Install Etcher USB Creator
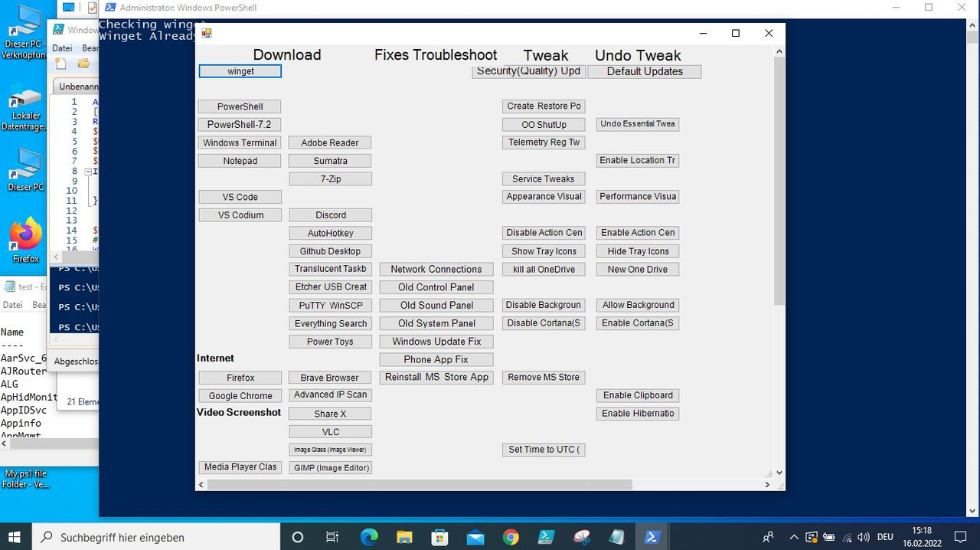The height and width of the screenshot is (550, 980). click(x=330, y=286)
